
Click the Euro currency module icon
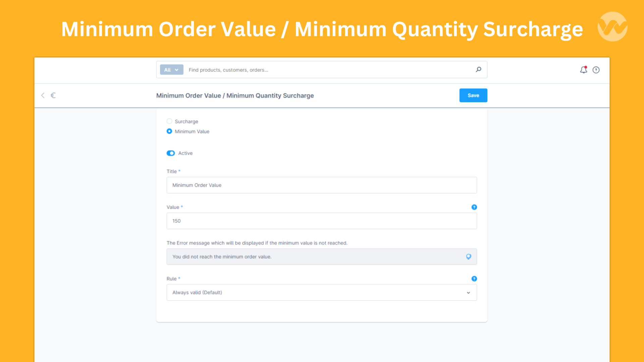tap(53, 95)
